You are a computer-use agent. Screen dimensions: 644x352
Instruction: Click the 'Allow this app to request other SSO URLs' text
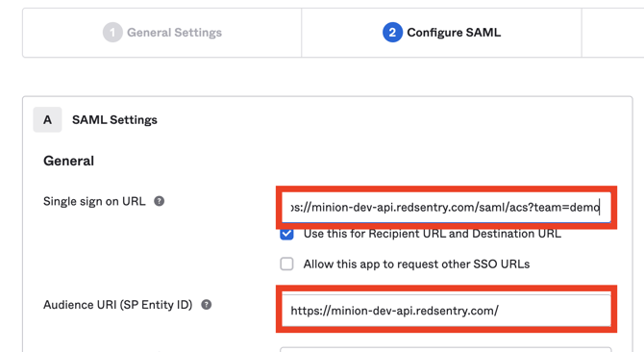pos(416,264)
